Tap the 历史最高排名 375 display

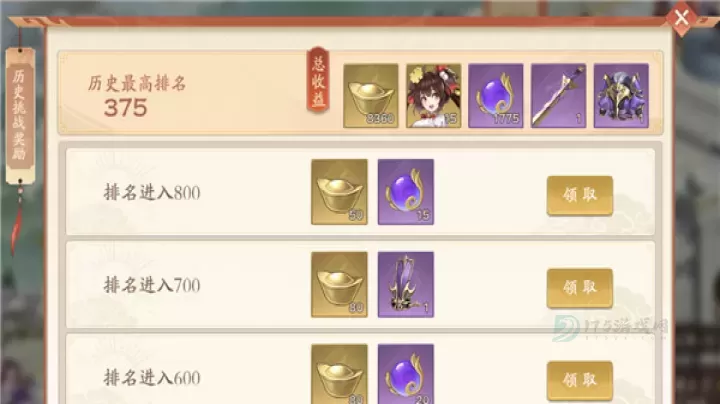[x=136, y=97]
